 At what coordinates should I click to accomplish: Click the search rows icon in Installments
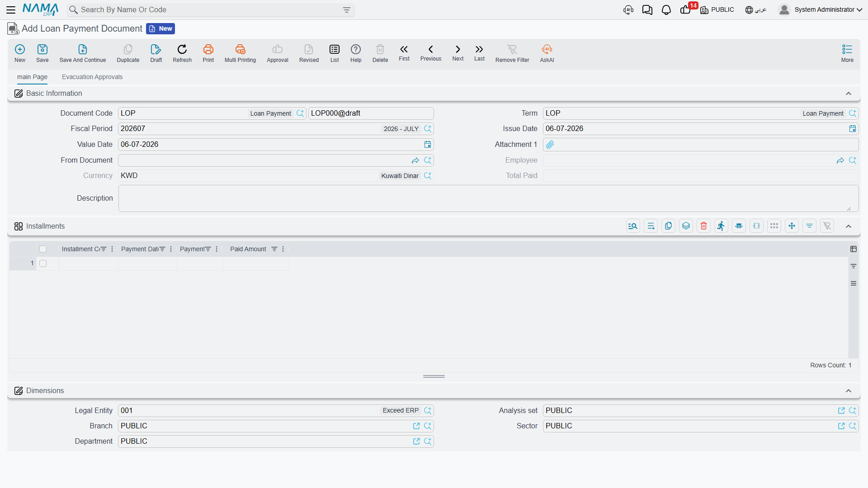click(633, 226)
